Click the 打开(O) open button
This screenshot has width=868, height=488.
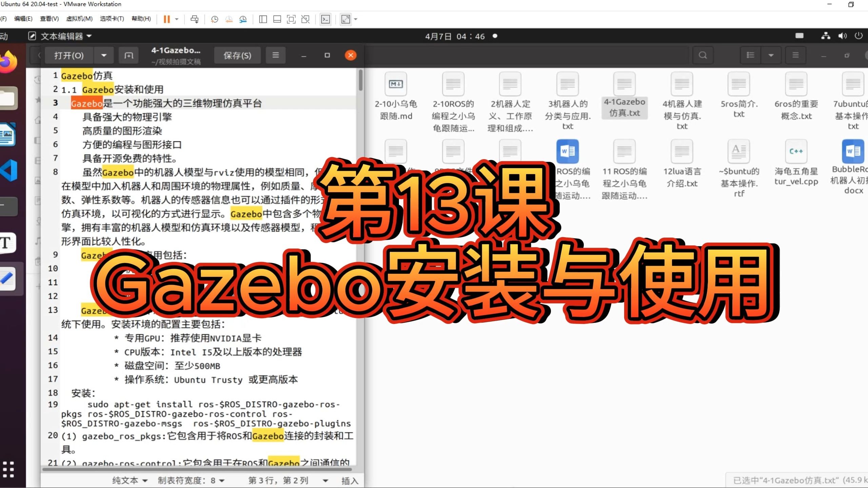[69, 55]
